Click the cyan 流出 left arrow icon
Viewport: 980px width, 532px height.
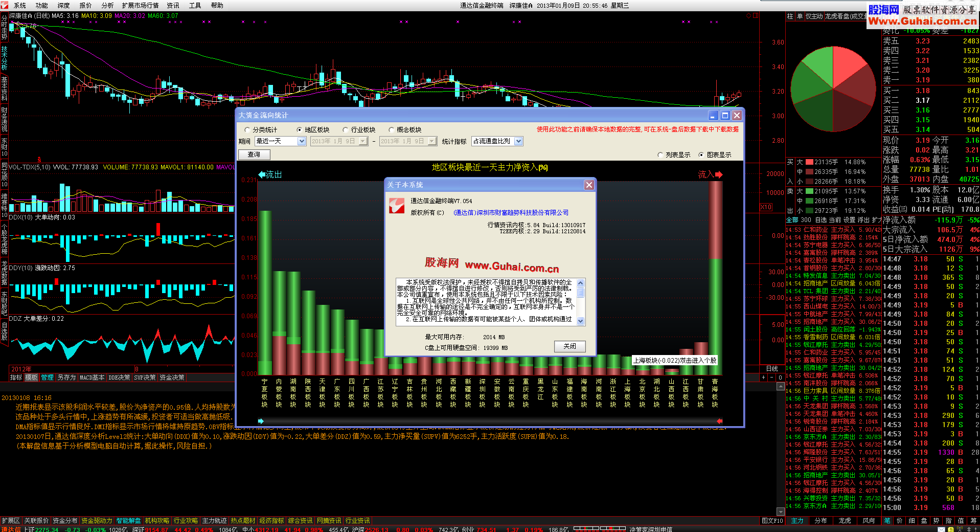pyautogui.click(x=262, y=174)
